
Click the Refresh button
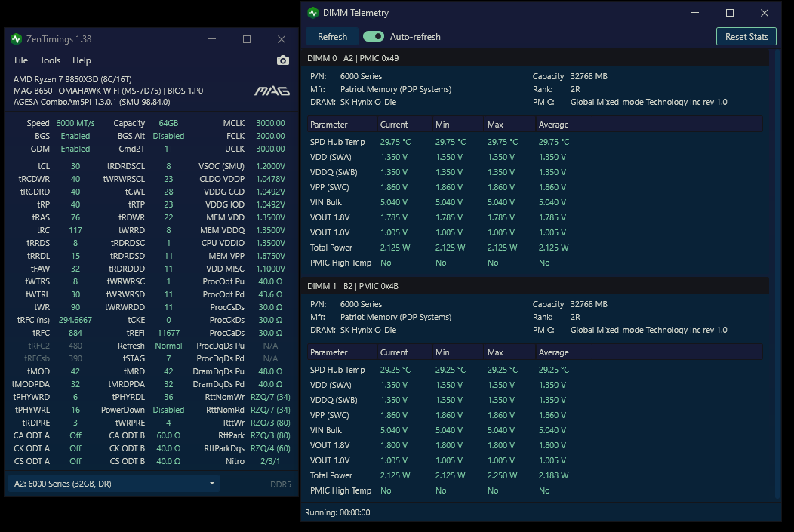[332, 36]
